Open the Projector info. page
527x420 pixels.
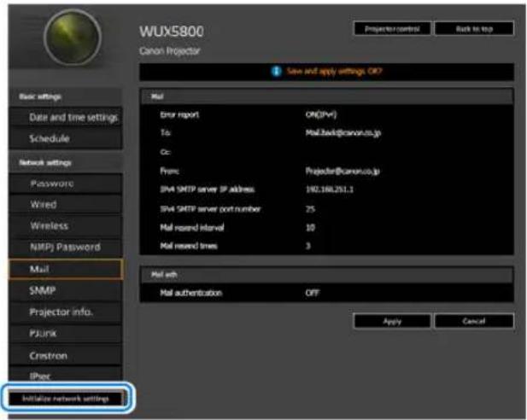pyautogui.click(x=66, y=312)
